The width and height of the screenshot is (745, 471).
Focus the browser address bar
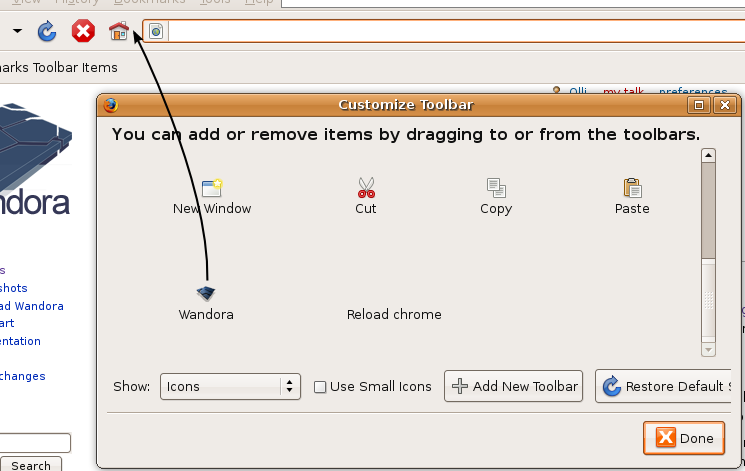456,31
